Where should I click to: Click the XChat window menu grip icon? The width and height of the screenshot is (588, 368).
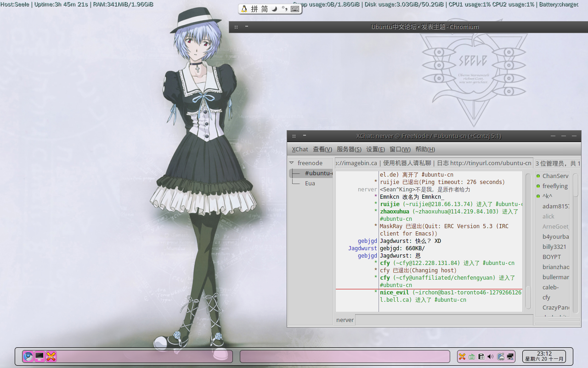(294, 136)
